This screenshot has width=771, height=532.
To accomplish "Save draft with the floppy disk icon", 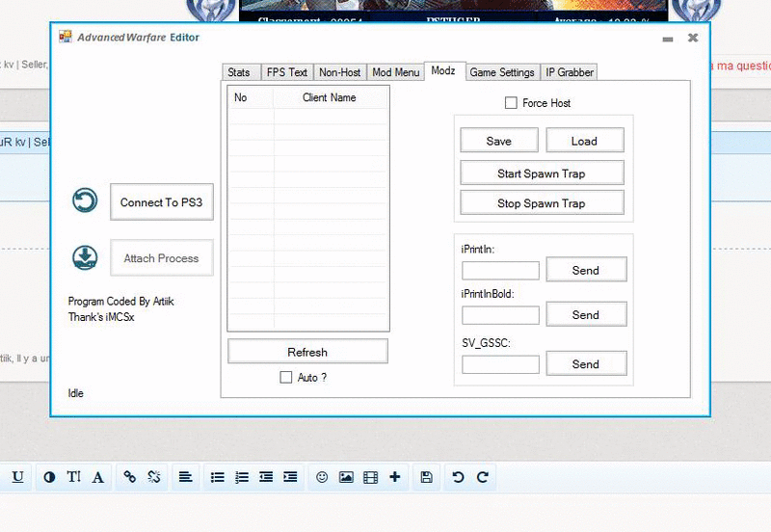I will click(x=426, y=477).
